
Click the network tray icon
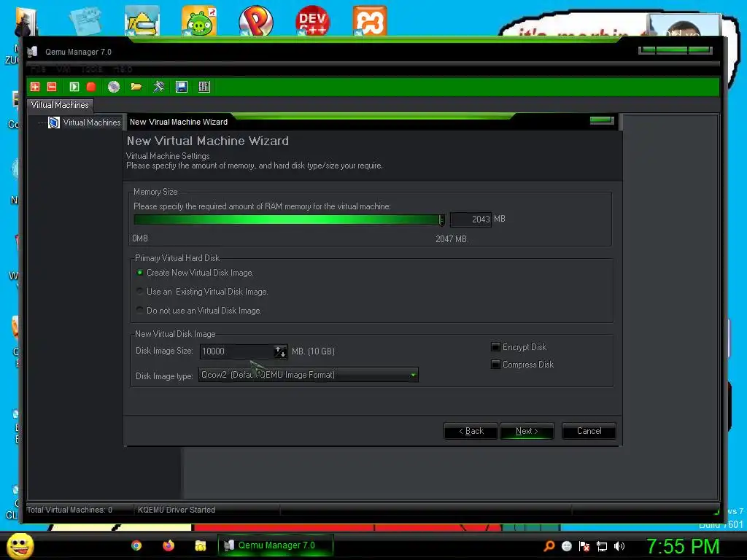coord(602,546)
